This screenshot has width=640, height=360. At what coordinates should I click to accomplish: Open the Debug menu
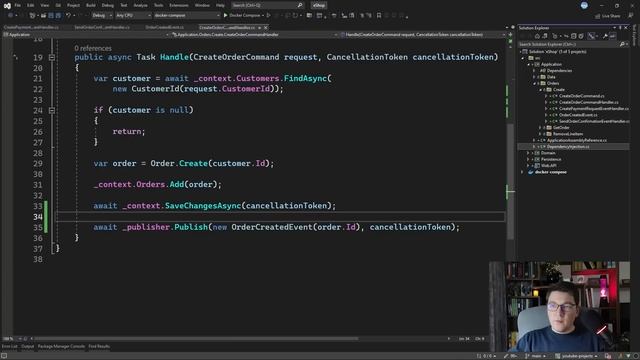[x=108, y=5]
